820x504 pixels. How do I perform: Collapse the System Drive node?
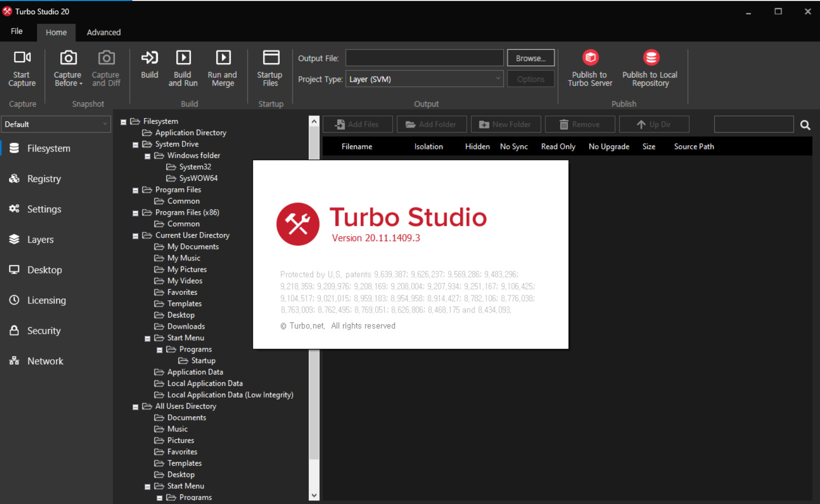pos(135,145)
